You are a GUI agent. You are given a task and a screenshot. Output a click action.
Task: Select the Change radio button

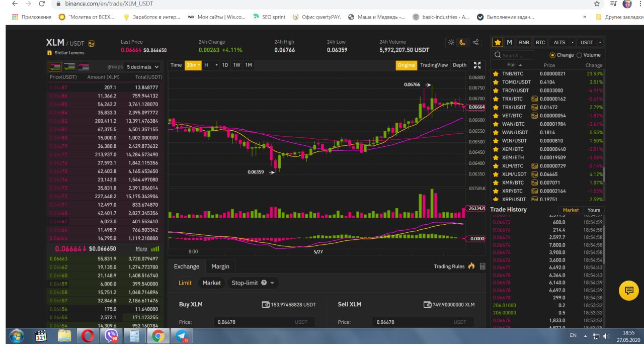click(552, 55)
